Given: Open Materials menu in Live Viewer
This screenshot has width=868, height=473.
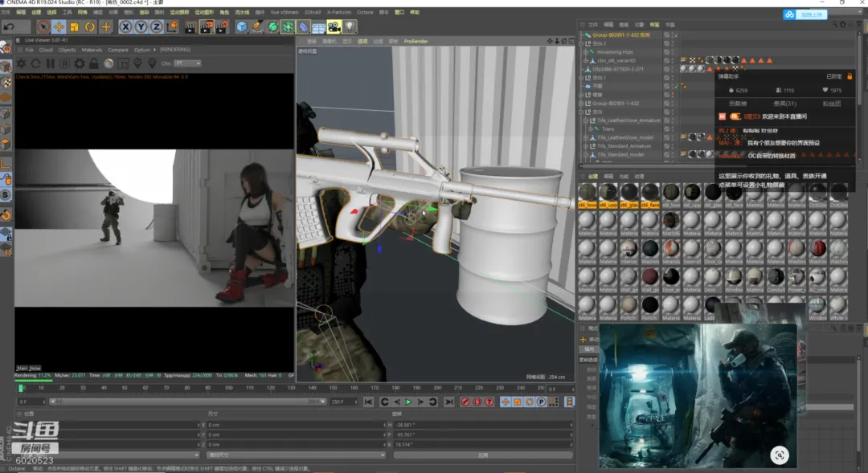Looking at the screenshot, I should point(92,50).
